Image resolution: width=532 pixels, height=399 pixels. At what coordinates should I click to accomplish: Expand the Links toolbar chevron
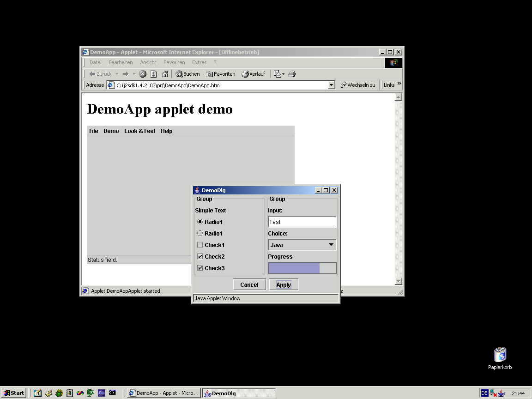pos(399,84)
